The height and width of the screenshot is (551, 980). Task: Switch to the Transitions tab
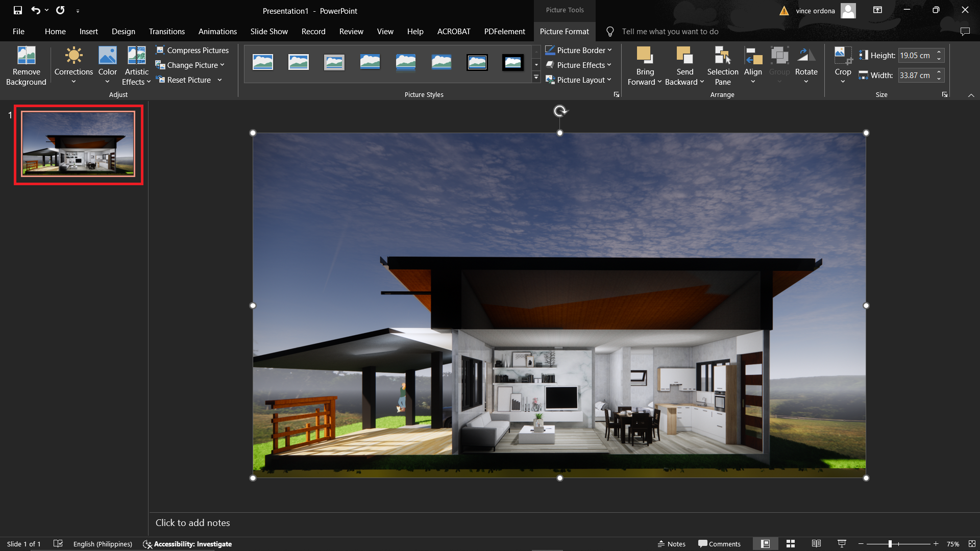167,31
